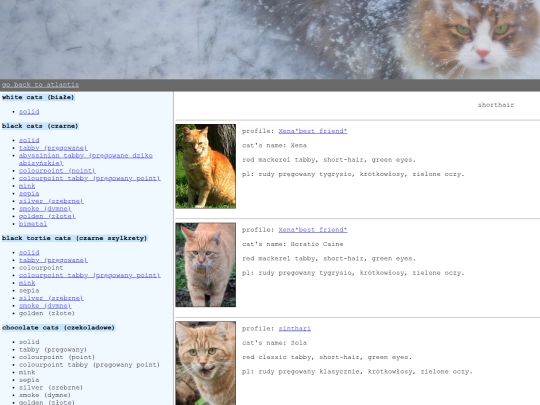Open the 'sinthari' profile link
This screenshot has width=540, height=405.
294,329
